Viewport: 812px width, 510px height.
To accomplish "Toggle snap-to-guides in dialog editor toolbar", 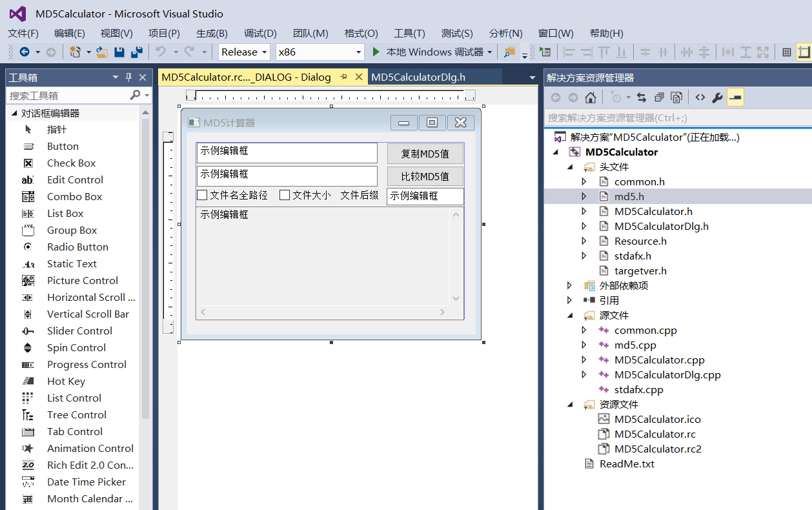I will click(x=805, y=52).
